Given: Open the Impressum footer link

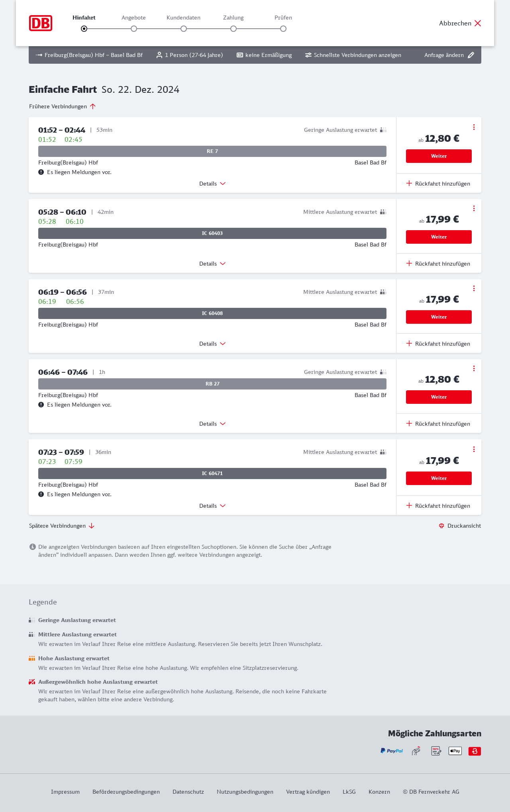Looking at the screenshot, I should coord(65,792).
